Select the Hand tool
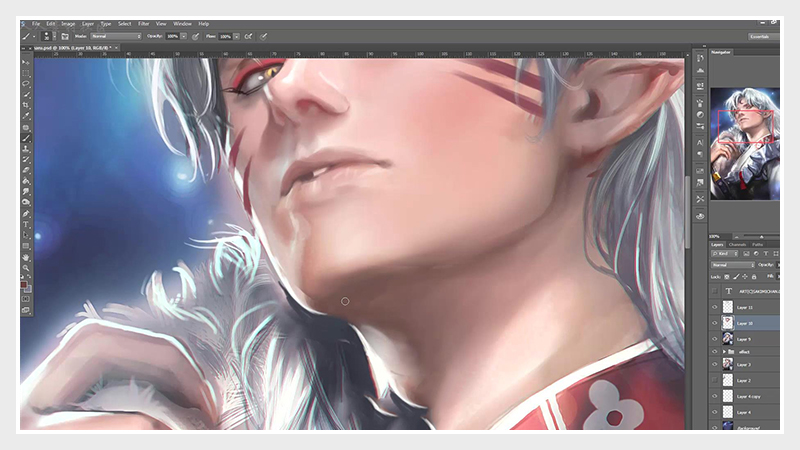Screen dimensions: 800x450 click(x=26, y=257)
